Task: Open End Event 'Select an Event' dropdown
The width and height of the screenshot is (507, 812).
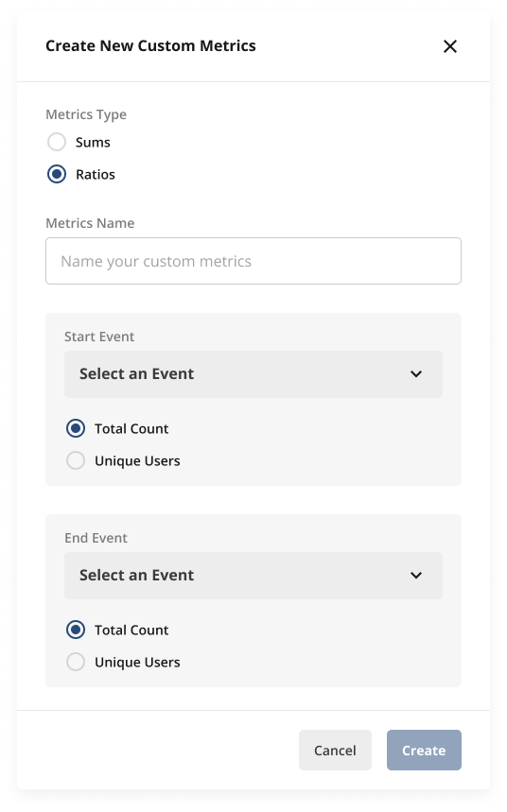Action: [253, 576]
